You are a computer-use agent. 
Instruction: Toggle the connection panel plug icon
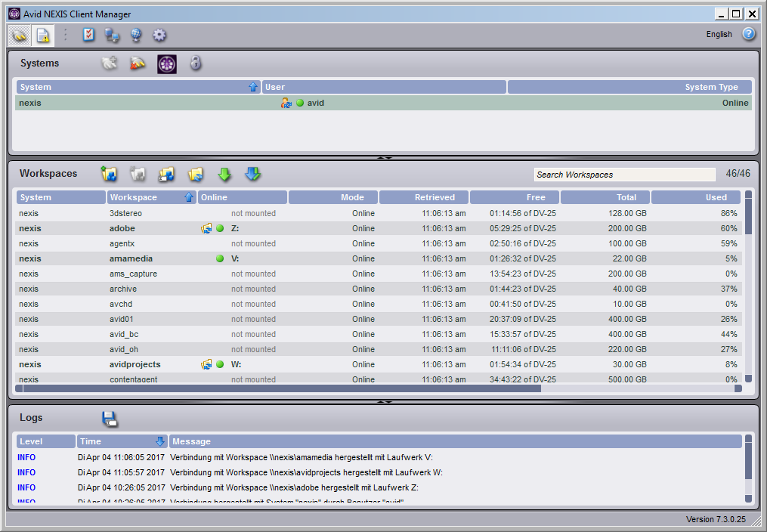tap(20, 36)
